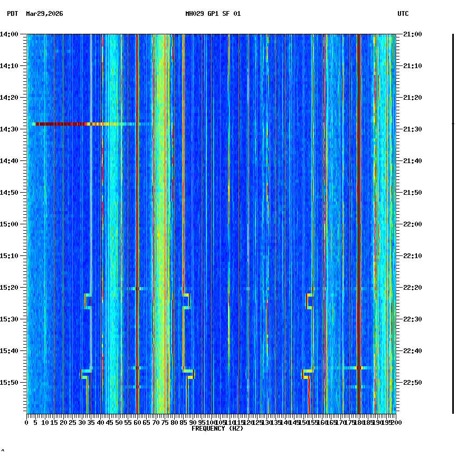The height and width of the screenshot is (456, 476).
Task: Click the vertical black bar on the right
Action: pos(453,222)
